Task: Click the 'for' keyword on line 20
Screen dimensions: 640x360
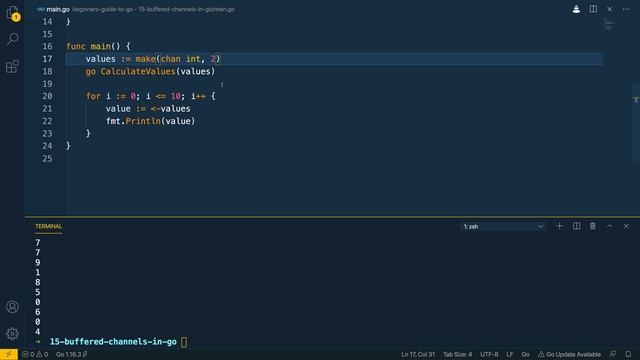Action: 93,96
